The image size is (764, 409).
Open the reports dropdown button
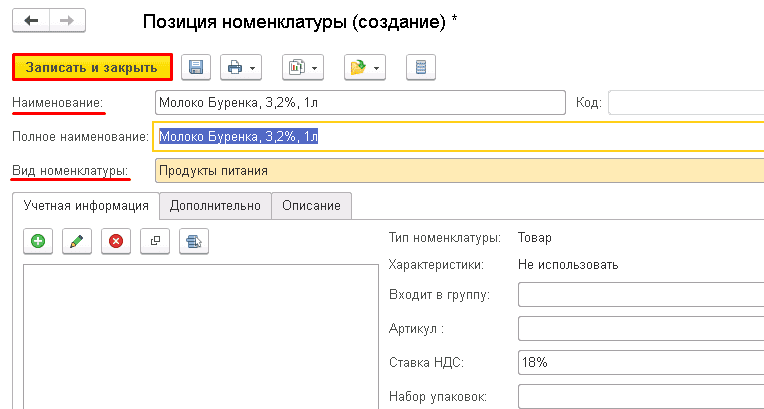[302, 67]
